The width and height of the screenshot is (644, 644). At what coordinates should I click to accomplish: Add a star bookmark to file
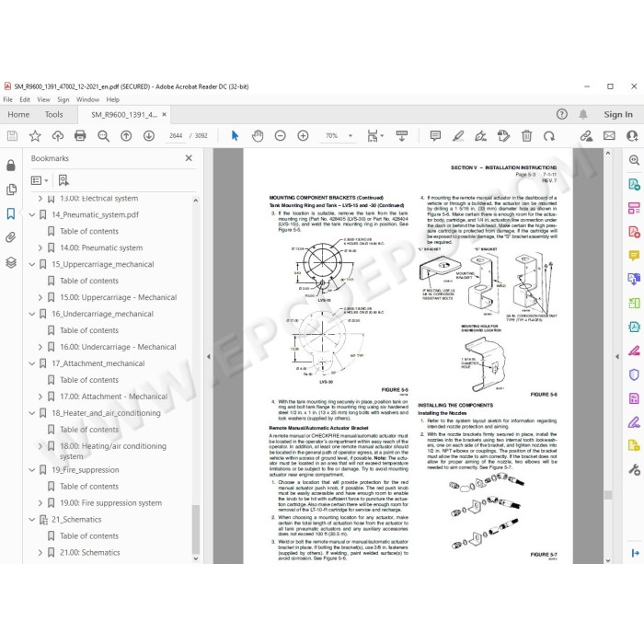coord(35,135)
